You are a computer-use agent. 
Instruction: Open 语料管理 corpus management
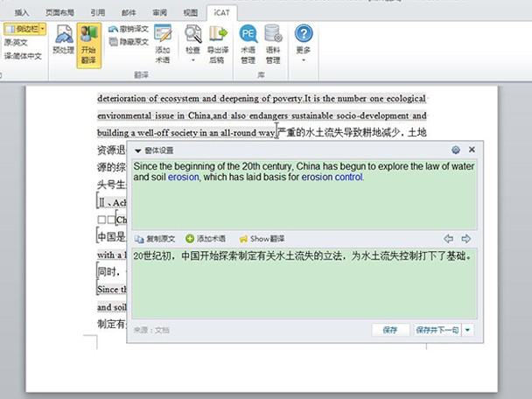point(273,44)
